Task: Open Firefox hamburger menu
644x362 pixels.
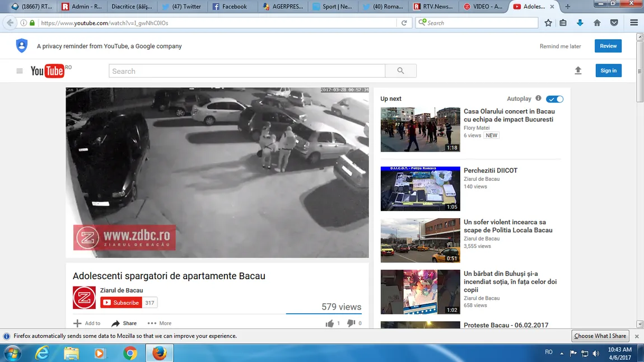Action: [x=634, y=23]
